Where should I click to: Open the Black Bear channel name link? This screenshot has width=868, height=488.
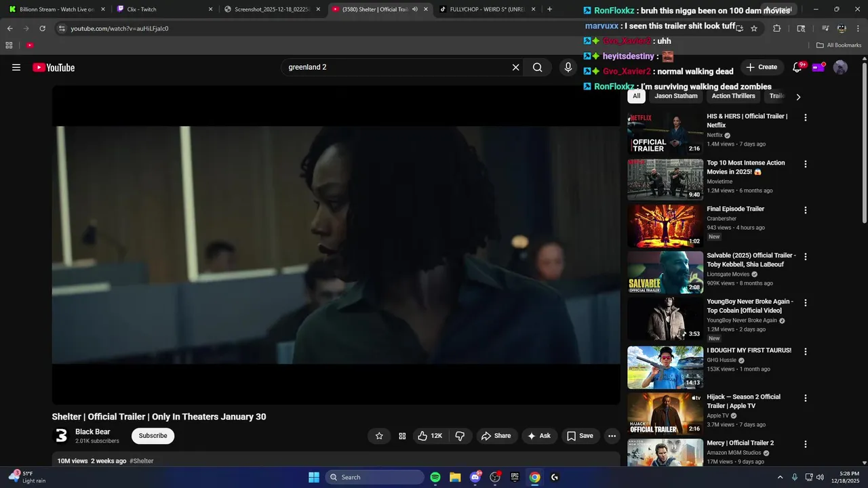pyautogui.click(x=93, y=432)
